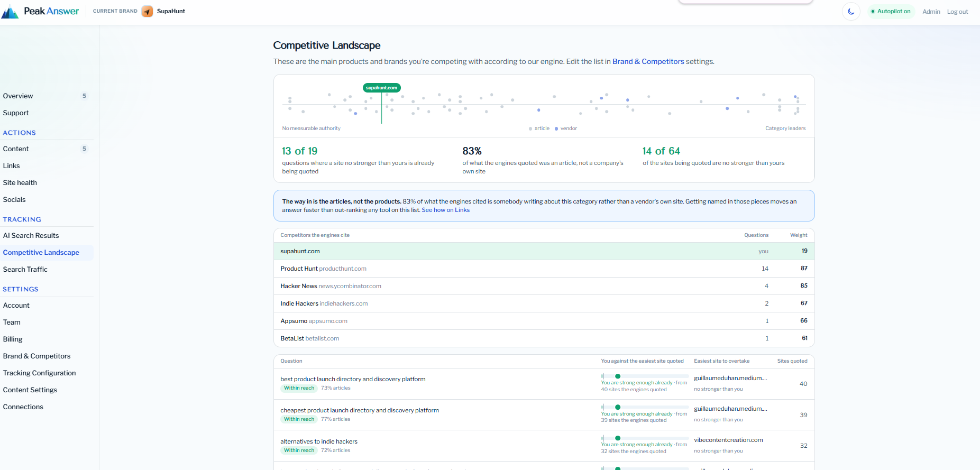The width and height of the screenshot is (980, 470).
Task: Open the Admin link
Action: (931, 12)
